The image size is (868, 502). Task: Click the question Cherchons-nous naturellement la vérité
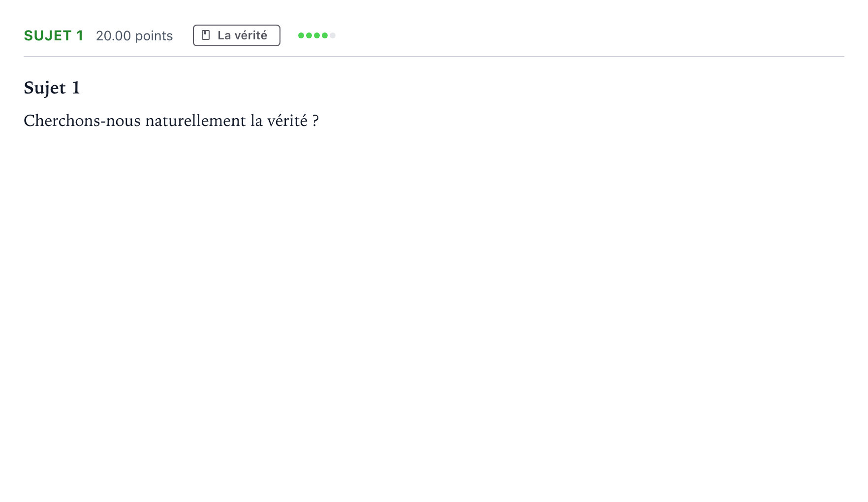171,121
